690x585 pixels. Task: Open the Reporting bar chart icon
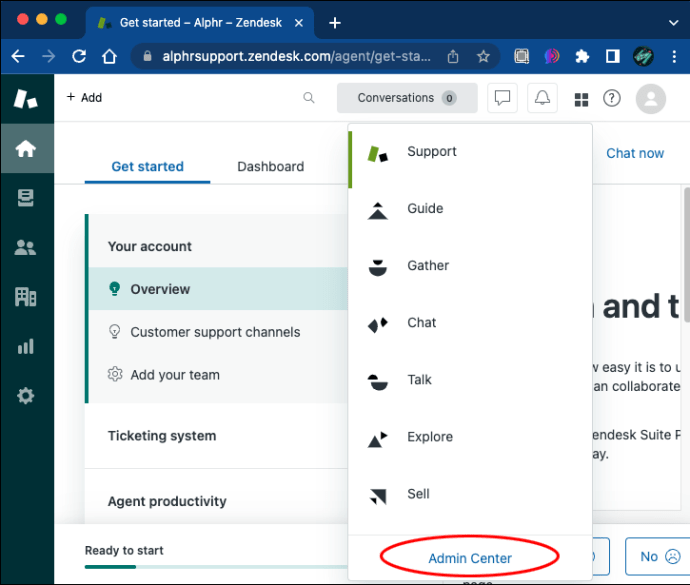pos(26,346)
